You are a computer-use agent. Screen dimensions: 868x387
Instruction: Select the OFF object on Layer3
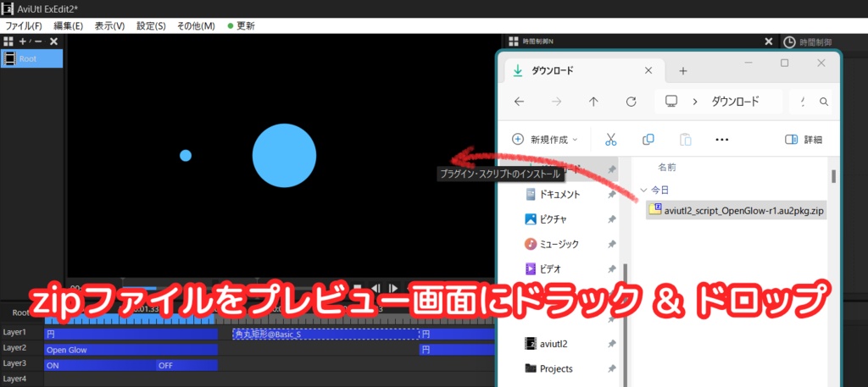click(x=186, y=365)
